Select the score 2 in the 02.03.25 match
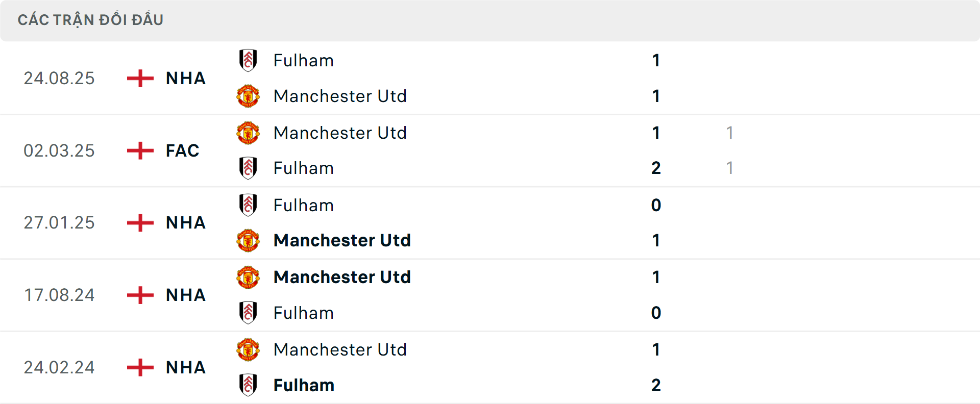The height and width of the screenshot is (404, 980). [655, 168]
